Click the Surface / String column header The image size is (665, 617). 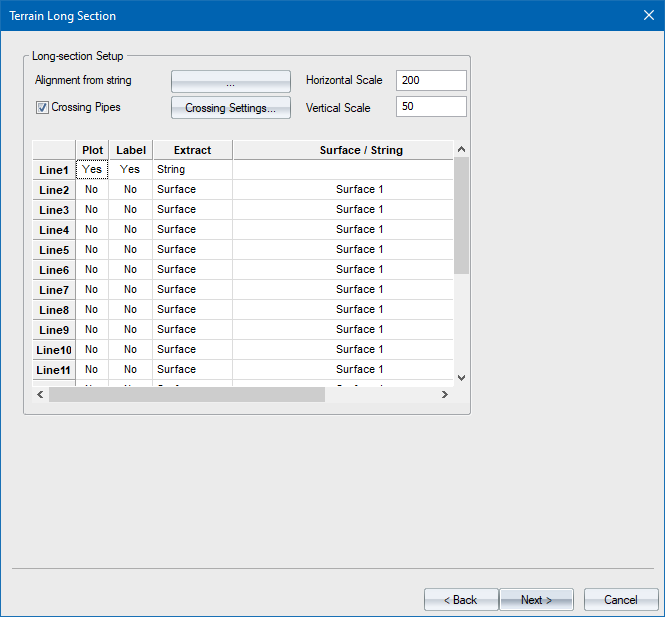(343, 150)
